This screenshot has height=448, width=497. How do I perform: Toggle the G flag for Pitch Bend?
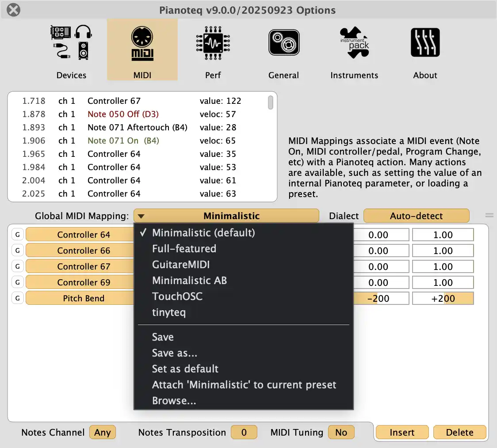[x=17, y=298]
